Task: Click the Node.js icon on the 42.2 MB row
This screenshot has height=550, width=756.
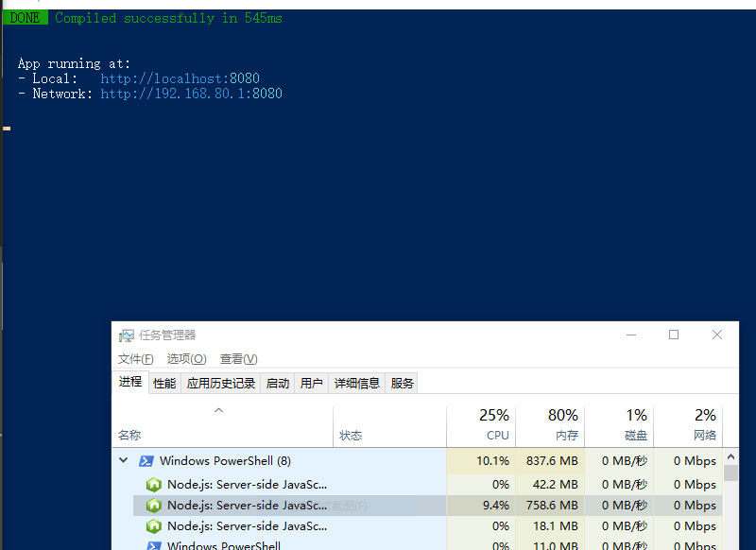Action: pyautogui.click(x=154, y=485)
